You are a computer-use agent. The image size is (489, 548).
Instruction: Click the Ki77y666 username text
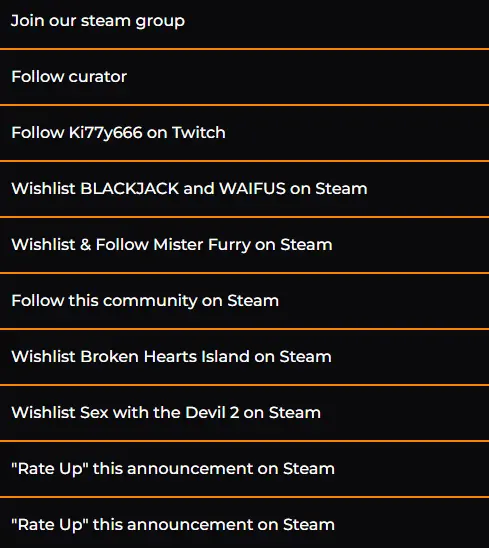(106, 134)
